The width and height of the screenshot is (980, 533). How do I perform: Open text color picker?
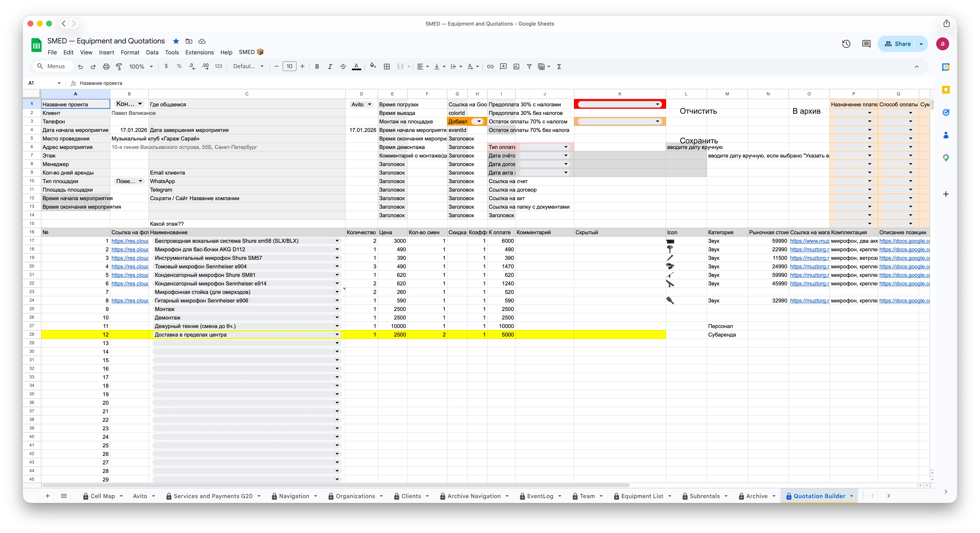click(357, 67)
